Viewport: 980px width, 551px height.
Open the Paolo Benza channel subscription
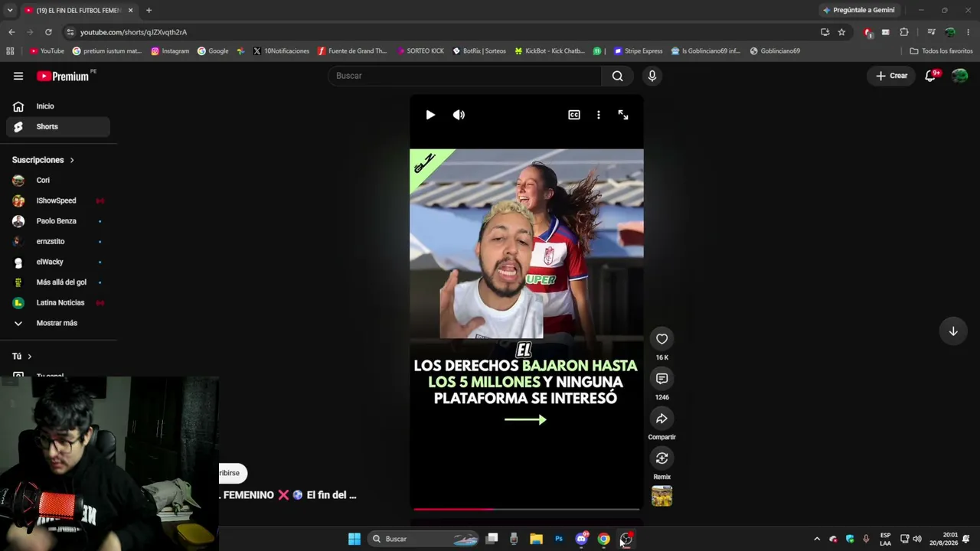tap(58, 221)
